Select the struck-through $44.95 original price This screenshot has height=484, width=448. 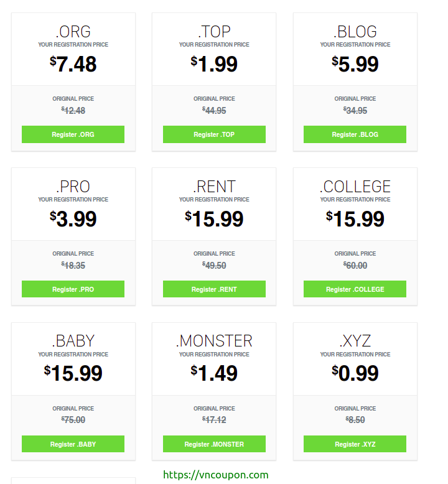[x=214, y=110]
